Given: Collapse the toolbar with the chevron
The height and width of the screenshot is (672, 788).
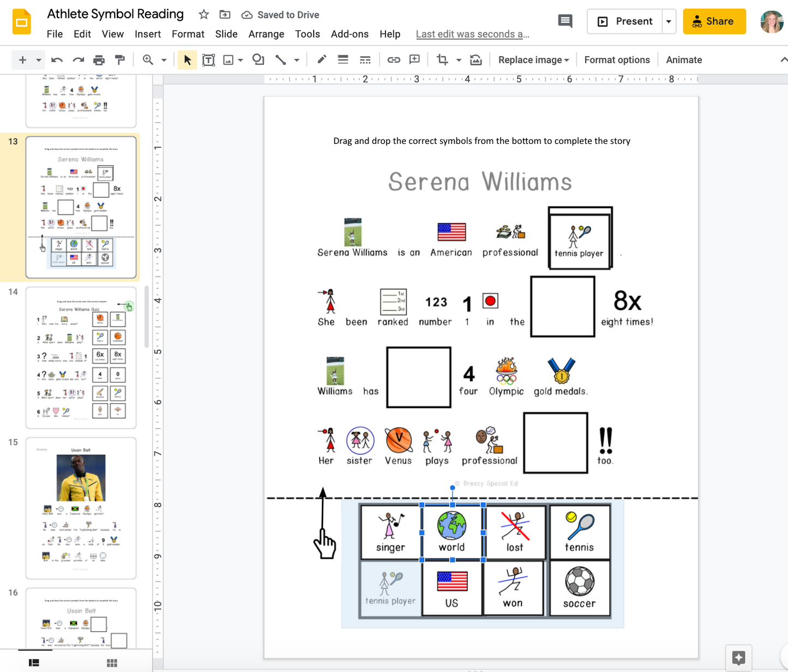Looking at the screenshot, I should click(x=784, y=60).
